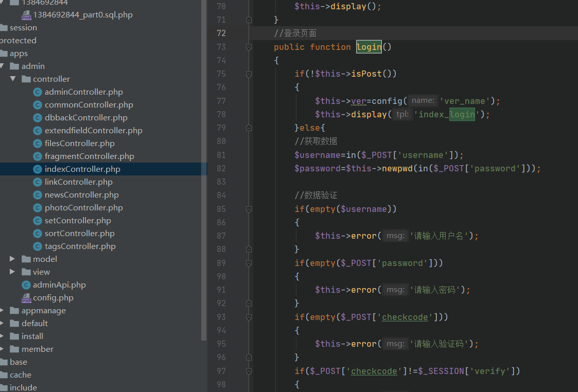
Task: Click the admin folder icon
Action: tap(14, 66)
